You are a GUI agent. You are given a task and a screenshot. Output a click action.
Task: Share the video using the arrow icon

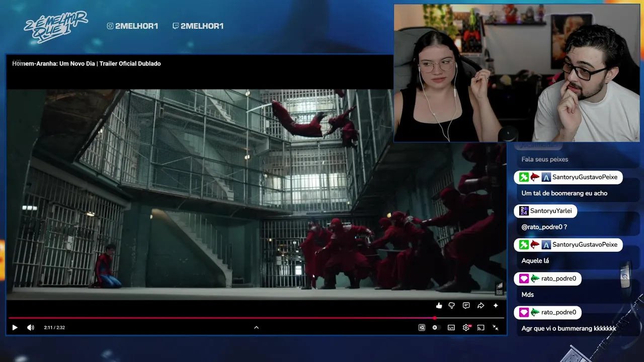(480, 305)
